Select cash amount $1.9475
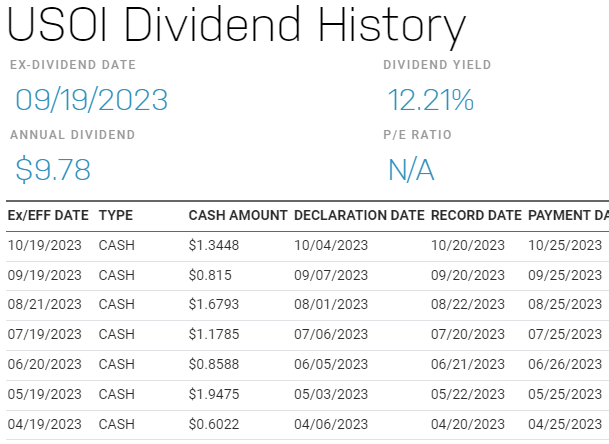This screenshot has height=444, width=609. click(x=214, y=394)
